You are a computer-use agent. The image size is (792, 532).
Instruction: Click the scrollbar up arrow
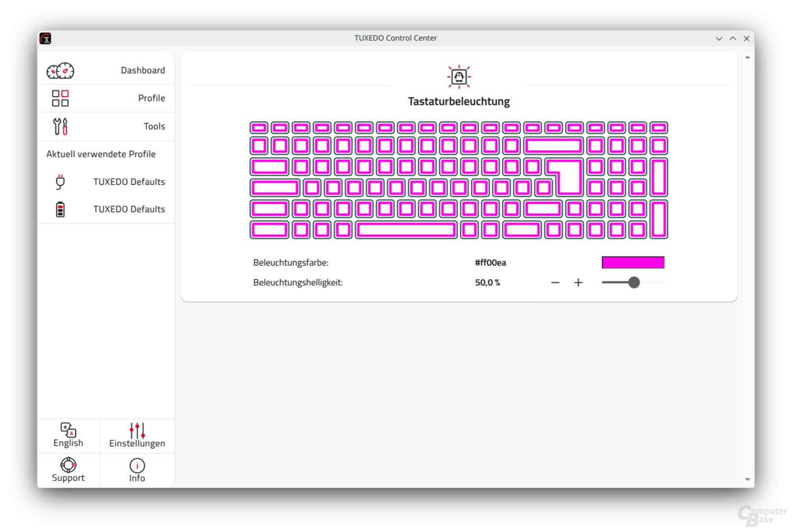coord(748,57)
